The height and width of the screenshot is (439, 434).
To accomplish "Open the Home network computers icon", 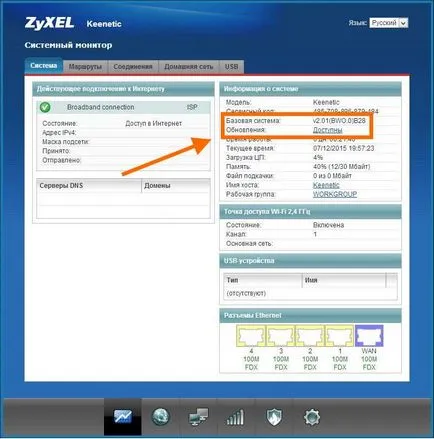I will pos(198,417).
